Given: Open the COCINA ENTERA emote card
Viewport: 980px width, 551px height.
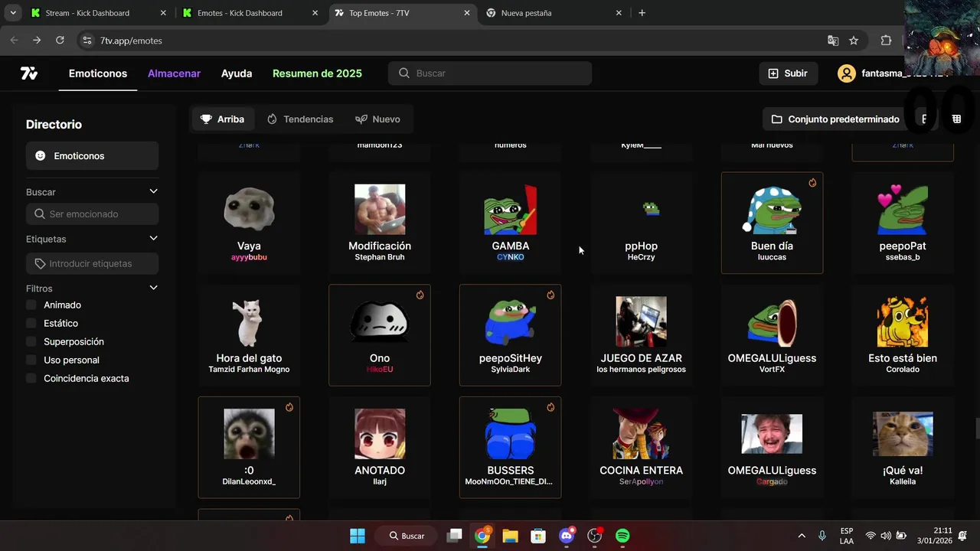Looking at the screenshot, I should (641, 448).
